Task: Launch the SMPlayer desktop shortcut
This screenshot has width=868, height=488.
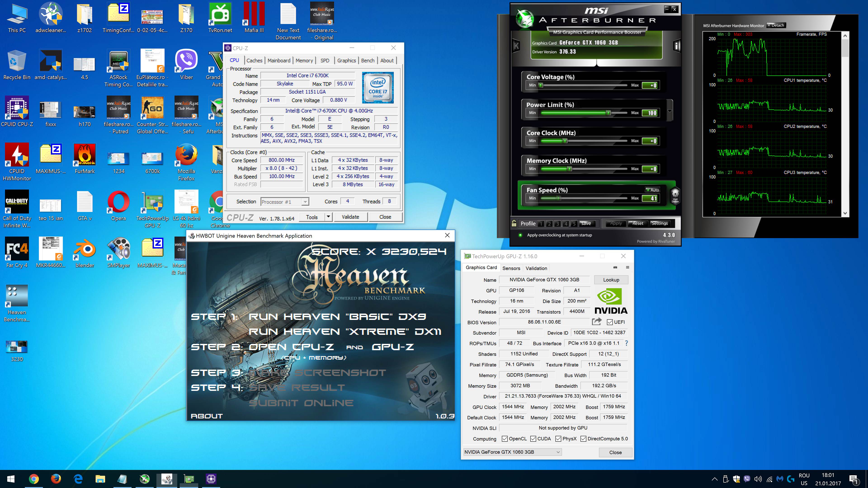Action: pos(119,253)
